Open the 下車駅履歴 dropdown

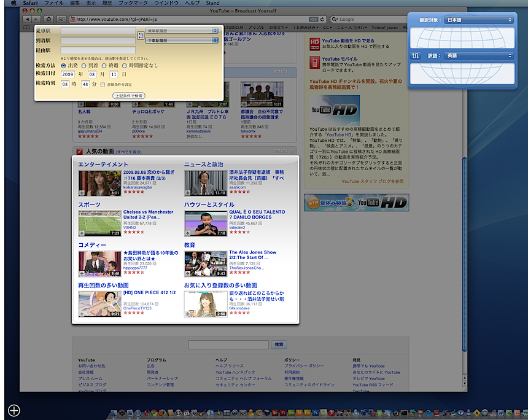click(x=182, y=41)
